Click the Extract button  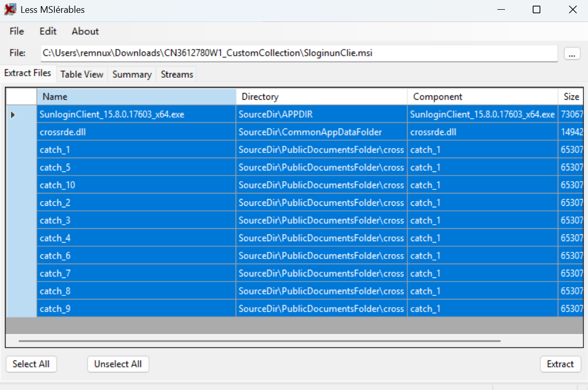click(560, 364)
